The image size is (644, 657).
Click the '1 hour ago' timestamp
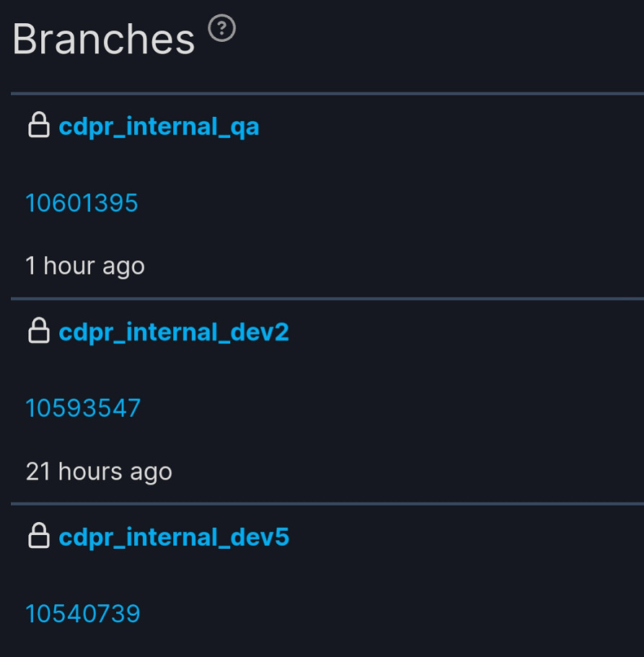pyautogui.click(x=85, y=266)
